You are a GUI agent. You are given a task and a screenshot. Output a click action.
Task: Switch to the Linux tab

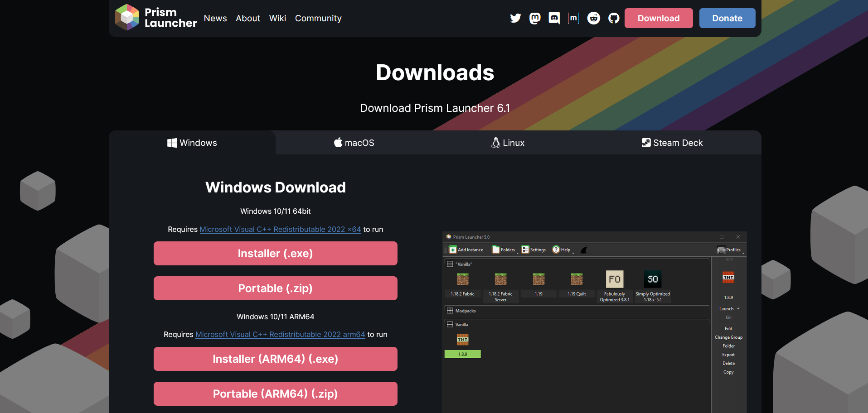point(508,143)
